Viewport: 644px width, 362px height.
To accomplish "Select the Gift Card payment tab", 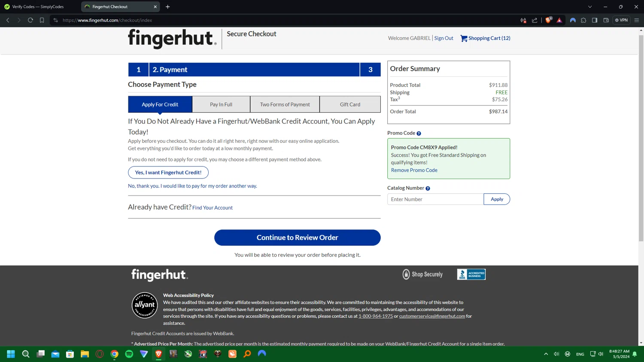I will tap(350, 104).
